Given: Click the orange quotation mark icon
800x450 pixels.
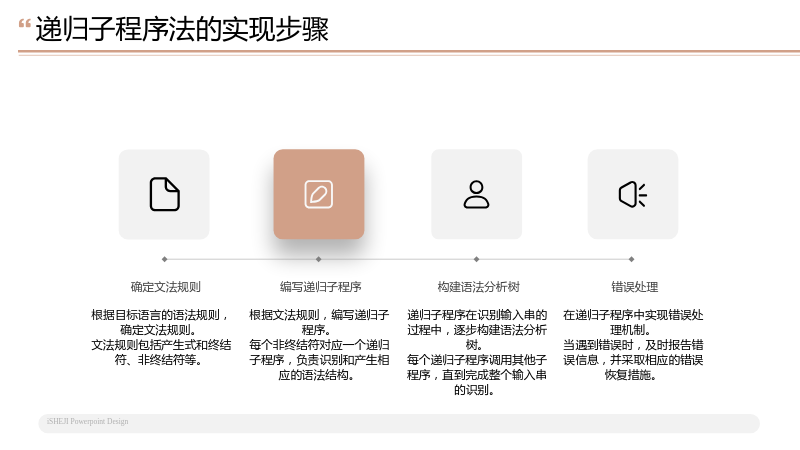Looking at the screenshot, I should pyautogui.click(x=24, y=24).
